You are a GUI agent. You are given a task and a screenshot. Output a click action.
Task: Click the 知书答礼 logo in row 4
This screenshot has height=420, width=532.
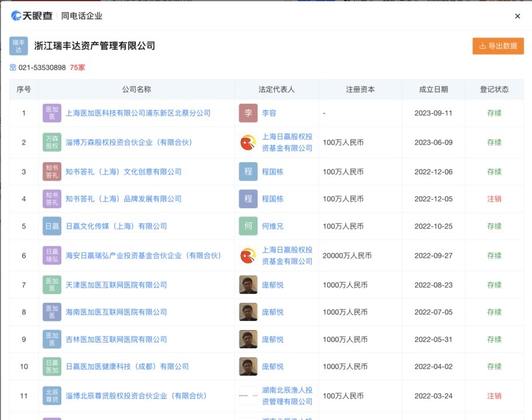pyautogui.click(x=52, y=199)
